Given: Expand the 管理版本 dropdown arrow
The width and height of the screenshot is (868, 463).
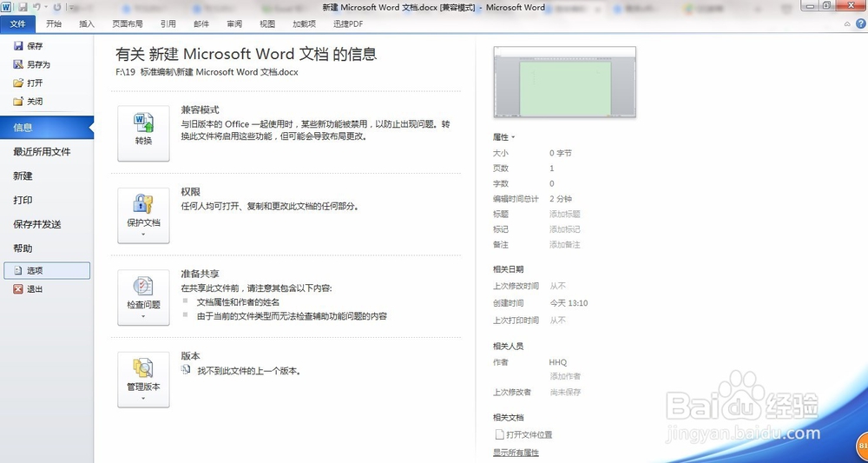Looking at the screenshot, I should (x=143, y=398).
